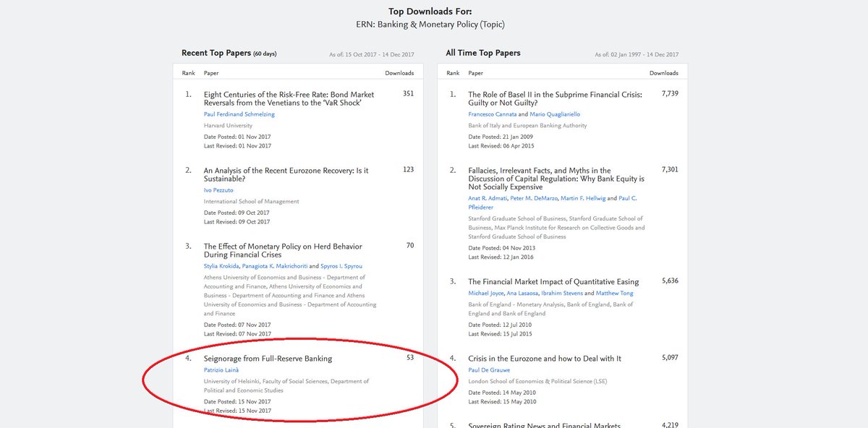Viewport: 868px width, 428px height.
Task: Click 'Harvard University' affiliation text
Action: pyautogui.click(x=228, y=126)
